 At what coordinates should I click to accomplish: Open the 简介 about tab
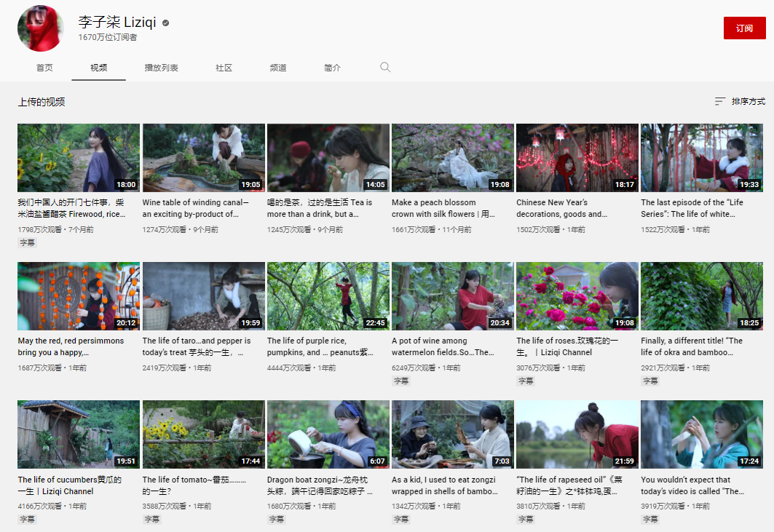[332, 68]
